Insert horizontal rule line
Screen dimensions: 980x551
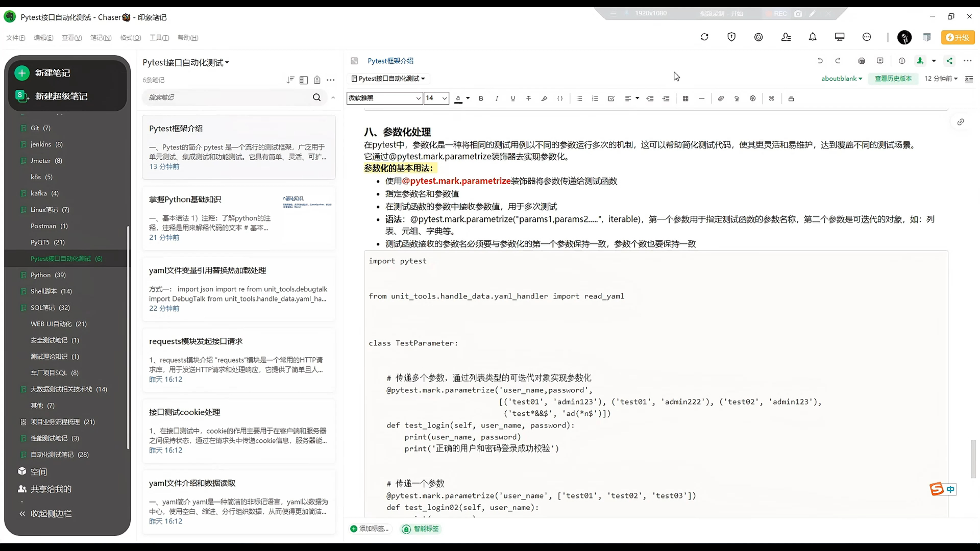(x=702, y=98)
